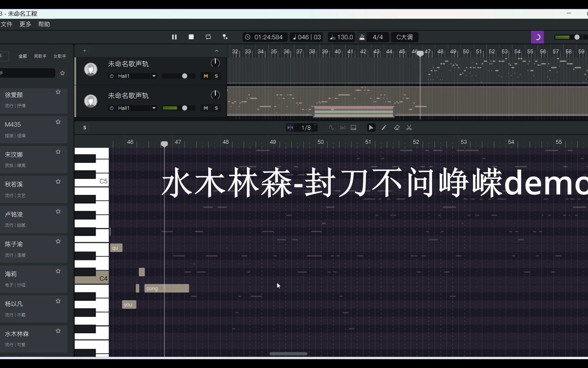Edit the tempo value 130.0
The image size is (588, 368).
click(342, 37)
